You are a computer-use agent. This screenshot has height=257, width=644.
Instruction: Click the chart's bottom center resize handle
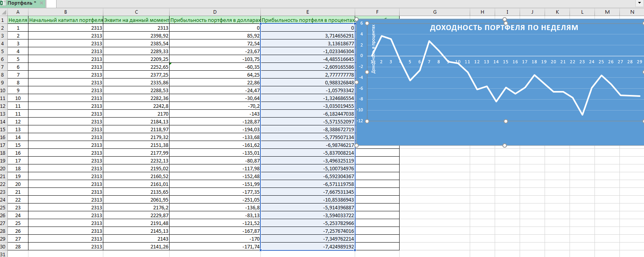(504, 146)
